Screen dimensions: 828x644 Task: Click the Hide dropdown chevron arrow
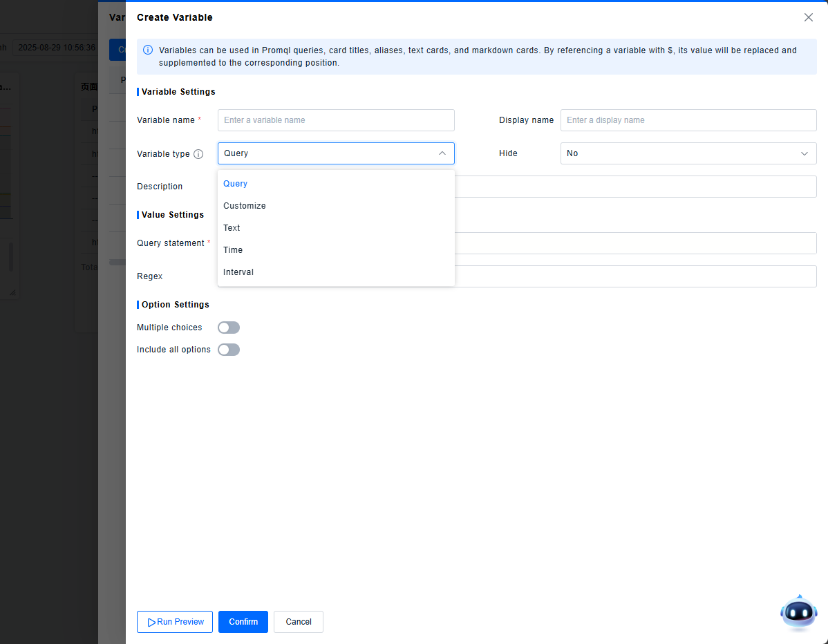tap(804, 153)
